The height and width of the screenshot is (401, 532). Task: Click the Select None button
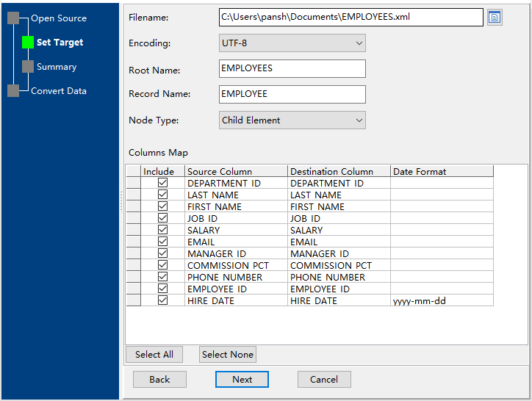click(x=228, y=355)
